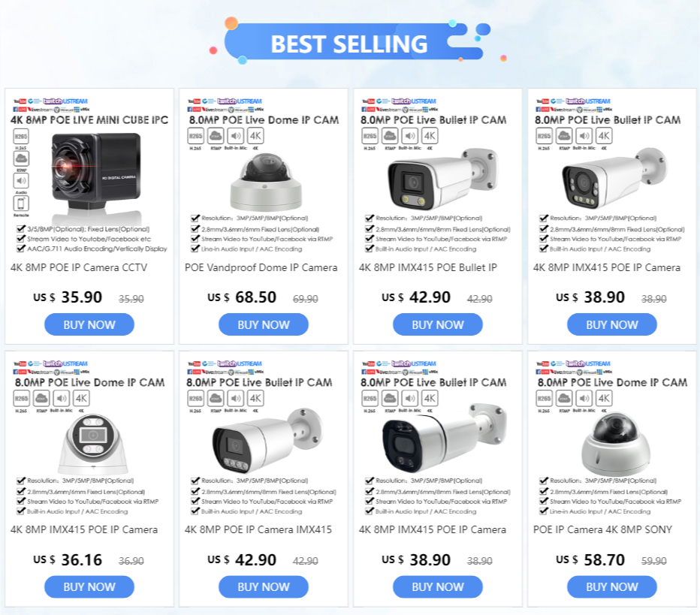700x615 pixels.
Task: Click the 4K icon on $68.50 Dome card
Action: coord(256,136)
